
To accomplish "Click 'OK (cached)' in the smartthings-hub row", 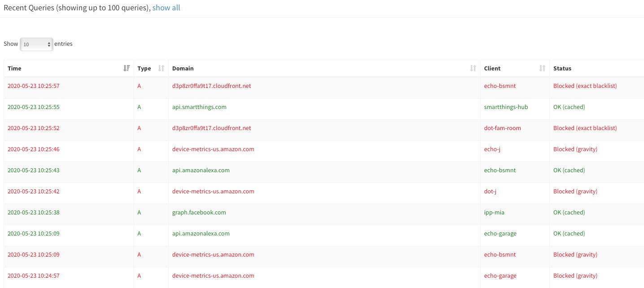I will point(569,107).
